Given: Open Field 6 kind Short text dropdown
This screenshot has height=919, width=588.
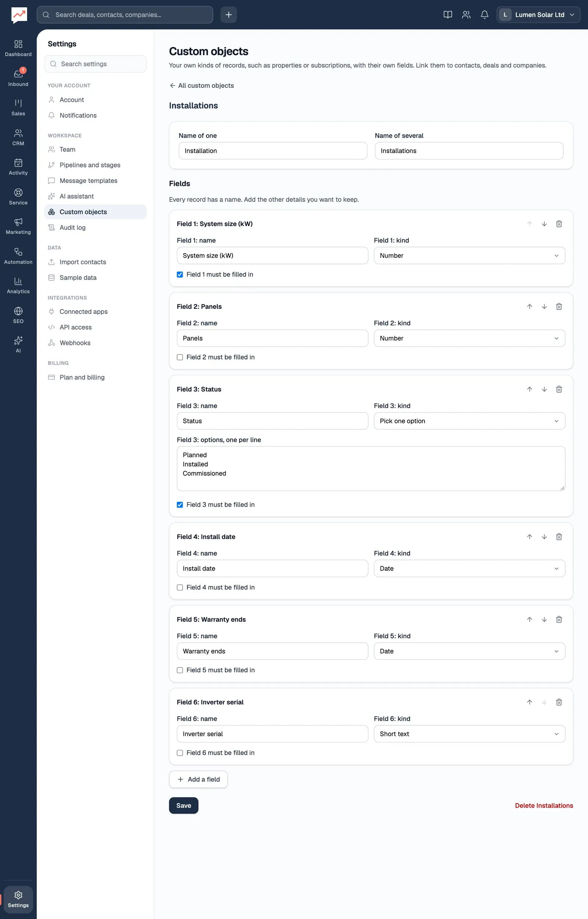Looking at the screenshot, I should click(x=469, y=733).
